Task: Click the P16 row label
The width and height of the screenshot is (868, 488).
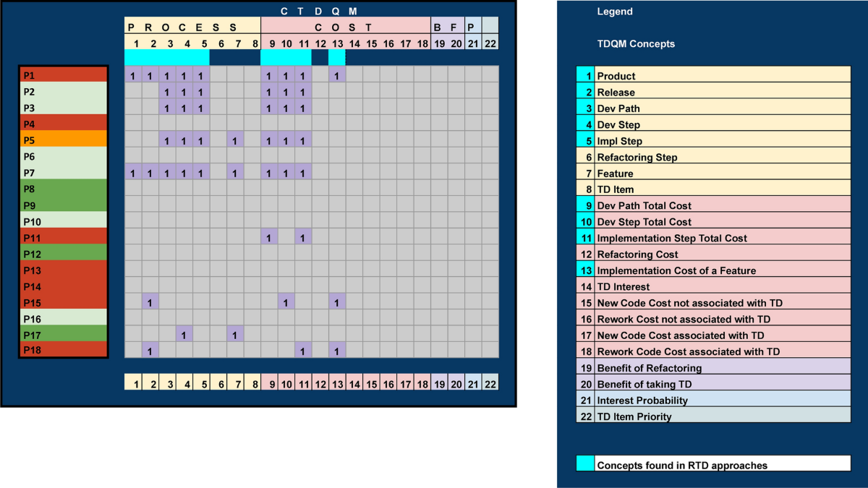Action: [64, 318]
